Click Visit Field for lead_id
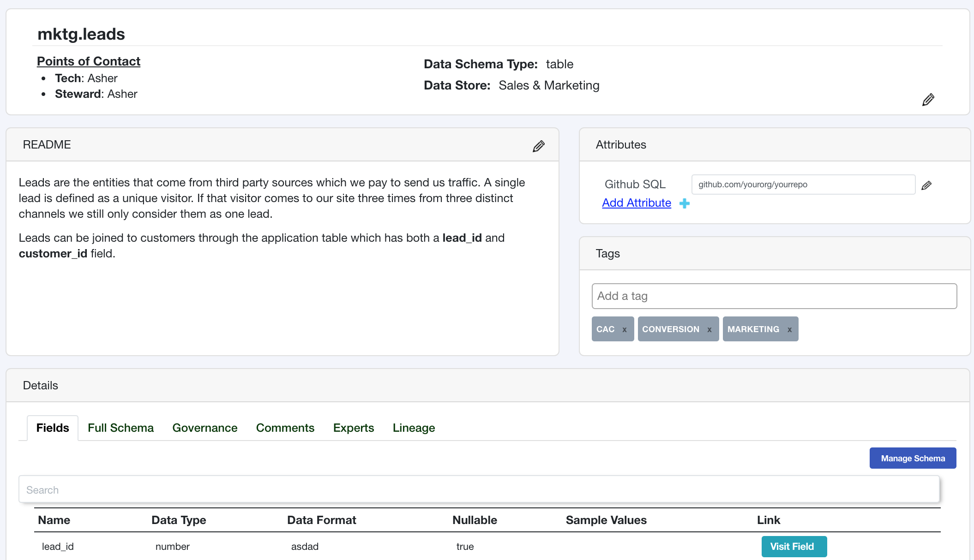The height and width of the screenshot is (560, 974). click(794, 547)
